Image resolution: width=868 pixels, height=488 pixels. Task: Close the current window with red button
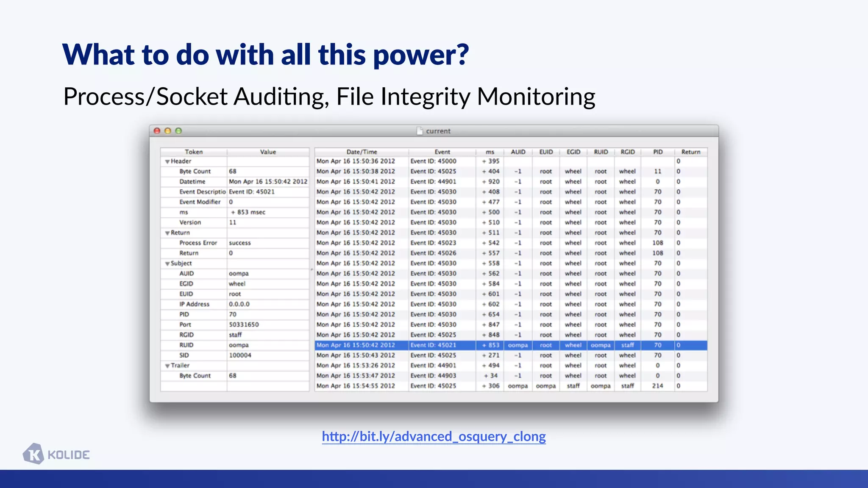(157, 131)
